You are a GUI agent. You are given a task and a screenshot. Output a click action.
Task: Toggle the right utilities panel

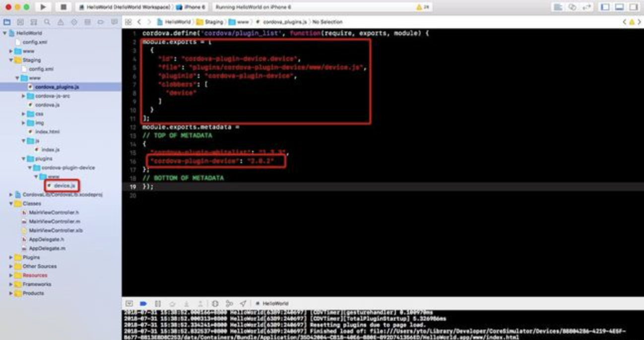tap(634, 7)
